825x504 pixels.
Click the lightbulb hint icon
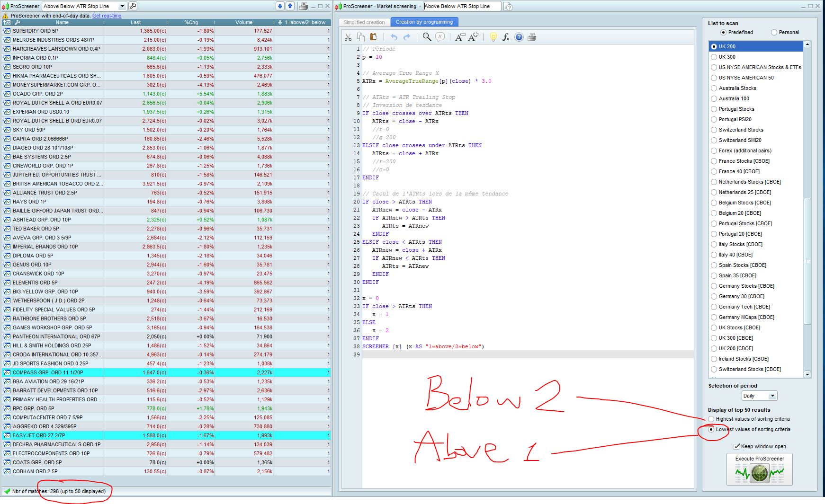(493, 37)
